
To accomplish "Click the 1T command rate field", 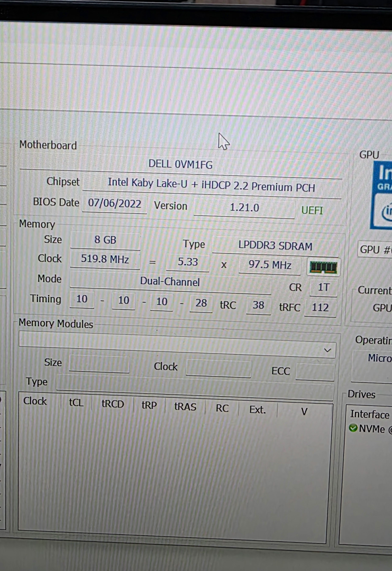I will 323,287.
